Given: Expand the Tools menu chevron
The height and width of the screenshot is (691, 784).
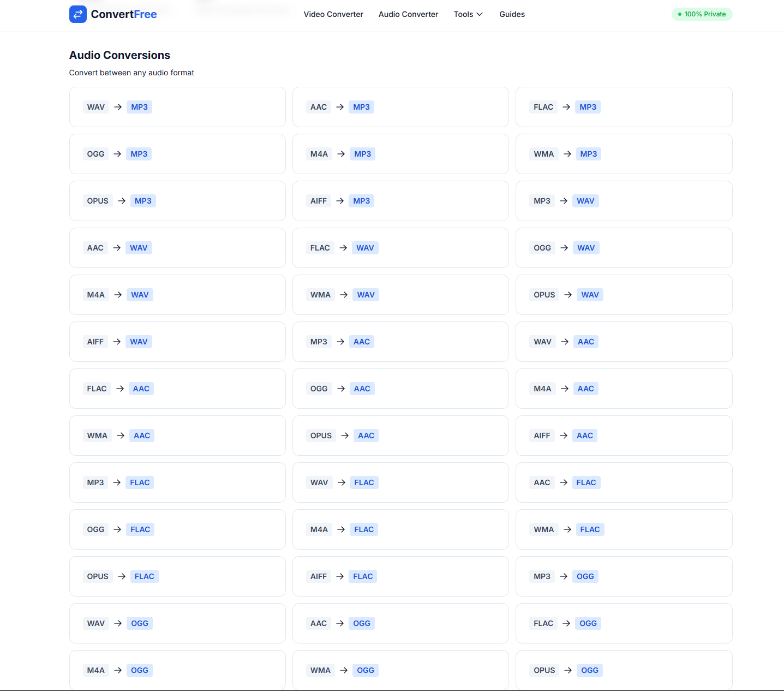Looking at the screenshot, I should pos(479,15).
